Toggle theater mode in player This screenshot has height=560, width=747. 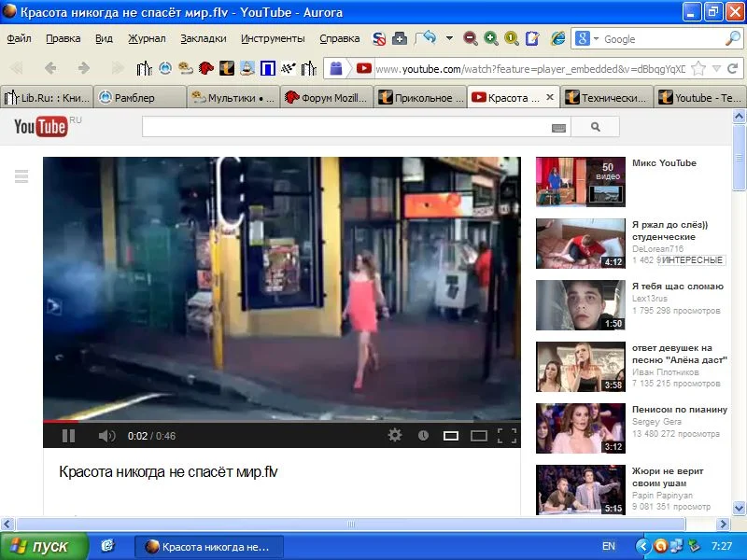point(479,435)
